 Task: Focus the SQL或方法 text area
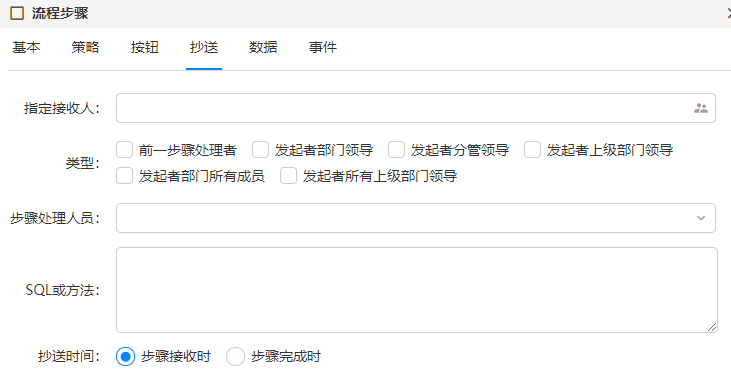tap(417, 290)
